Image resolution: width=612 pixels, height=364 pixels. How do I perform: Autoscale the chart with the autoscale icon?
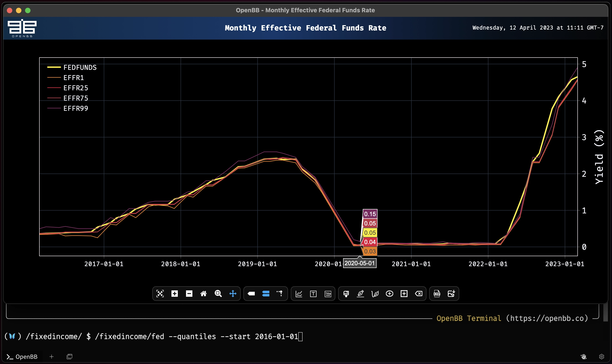[160, 294]
